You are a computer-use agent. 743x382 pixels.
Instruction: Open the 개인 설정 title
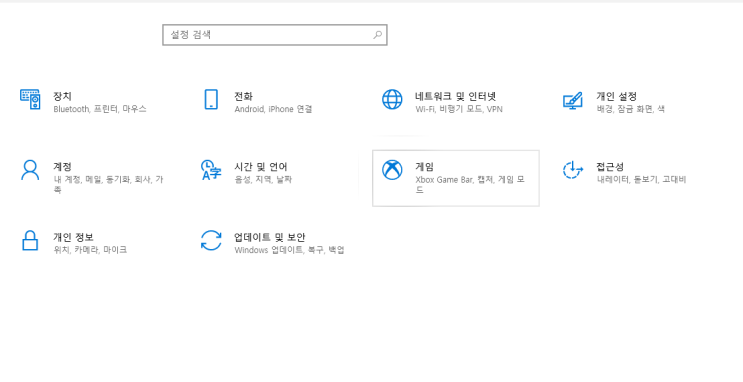(x=616, y=96)
